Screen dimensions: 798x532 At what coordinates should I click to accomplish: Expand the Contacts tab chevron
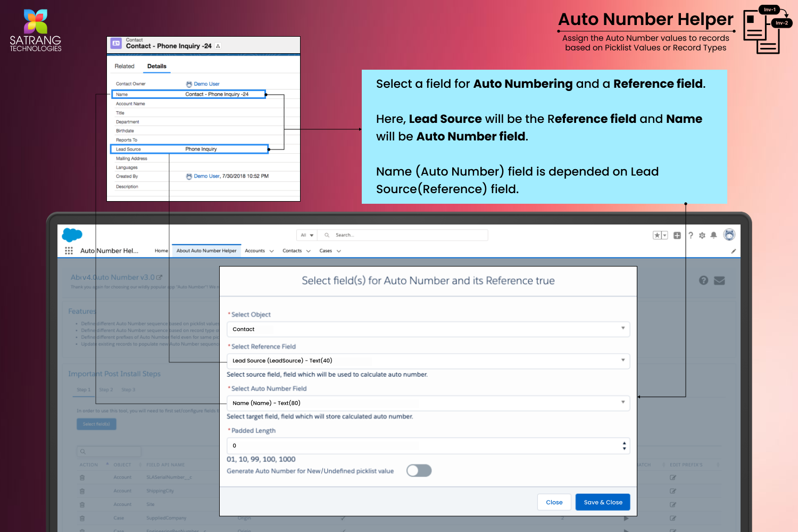309,251
